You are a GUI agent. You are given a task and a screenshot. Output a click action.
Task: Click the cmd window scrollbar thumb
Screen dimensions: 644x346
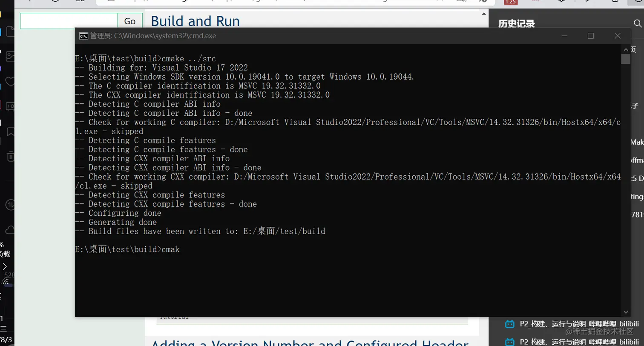626,59
